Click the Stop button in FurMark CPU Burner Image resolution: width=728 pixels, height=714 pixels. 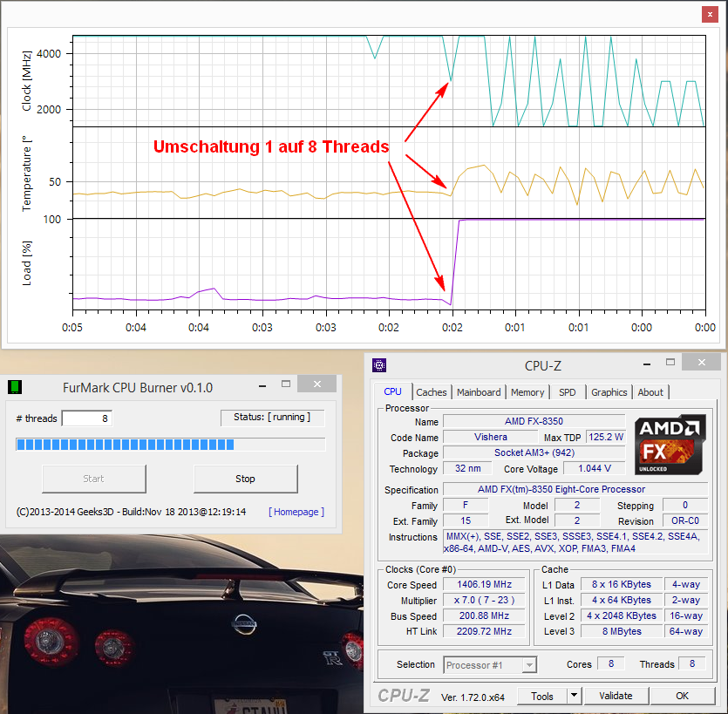click(x=245, y=479)
